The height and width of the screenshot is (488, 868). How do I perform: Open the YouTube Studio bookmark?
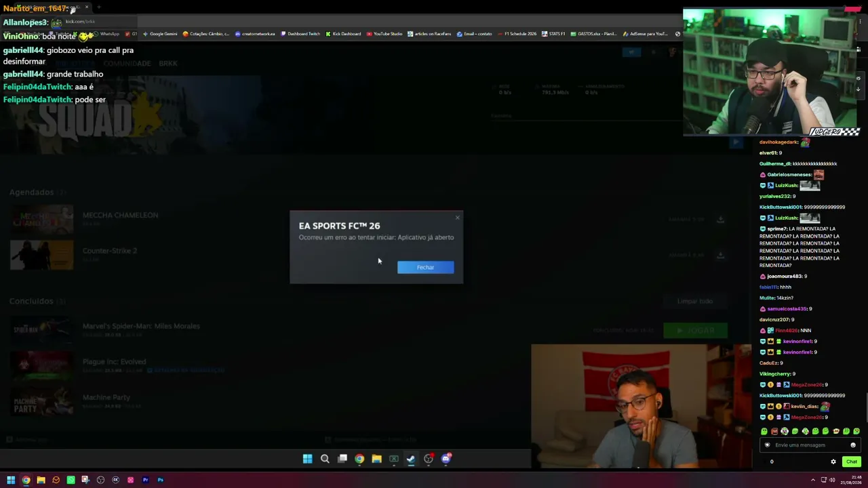click(384, 34)
